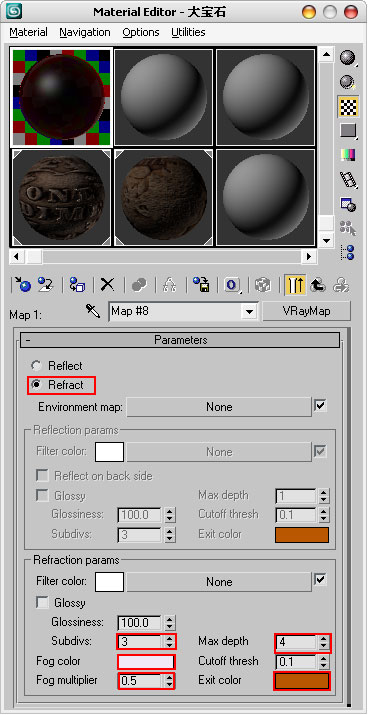Viewport: 368px width, 715px height.
Task: Open the Video Color Check icon
Action: pos(348,155)
